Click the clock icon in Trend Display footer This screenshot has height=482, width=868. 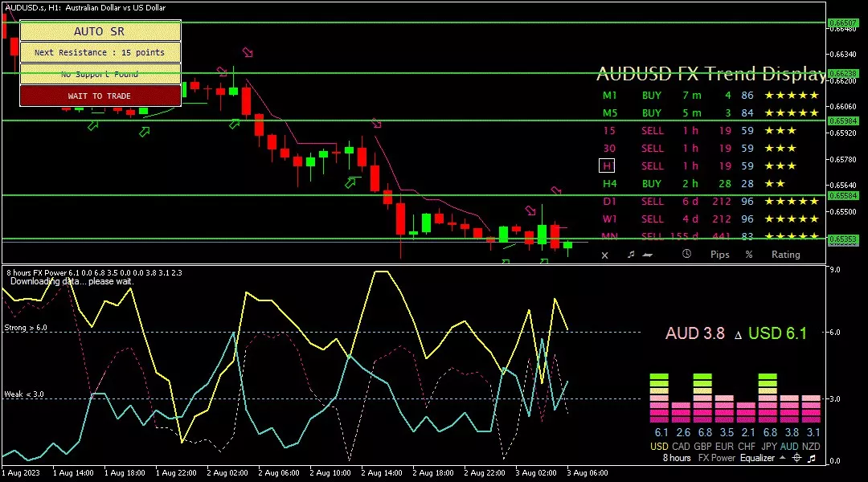pos(686,255)
